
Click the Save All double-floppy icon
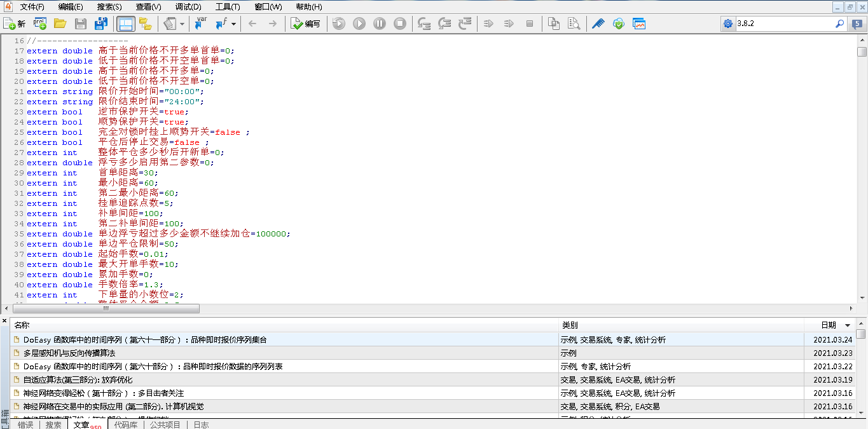click(100, 24)
